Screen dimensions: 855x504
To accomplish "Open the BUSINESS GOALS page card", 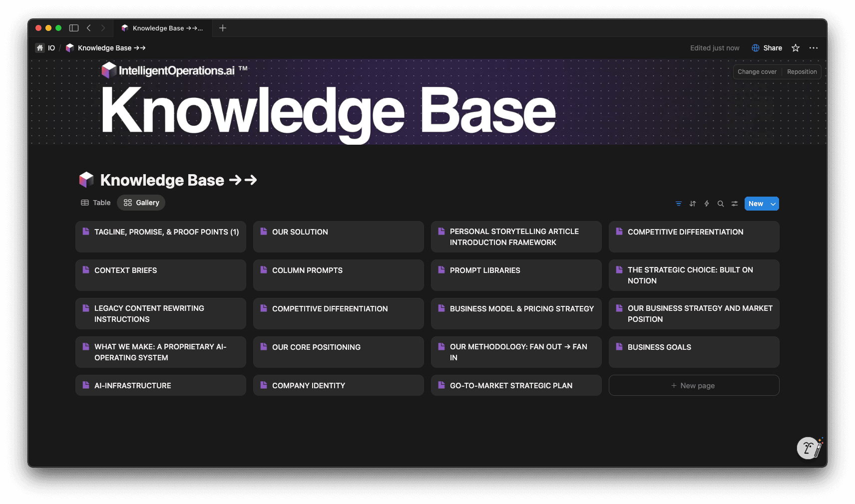I will pos(694,352).
